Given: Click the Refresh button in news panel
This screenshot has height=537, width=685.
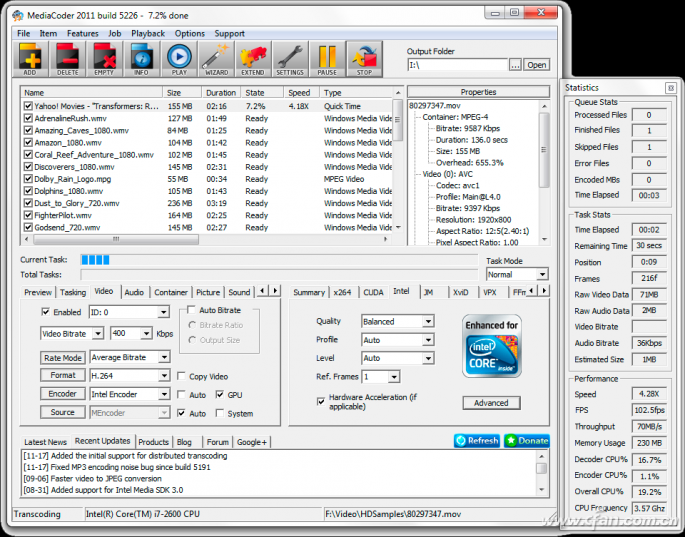Looking at the screenshot, I should click(x=476, y=441).
